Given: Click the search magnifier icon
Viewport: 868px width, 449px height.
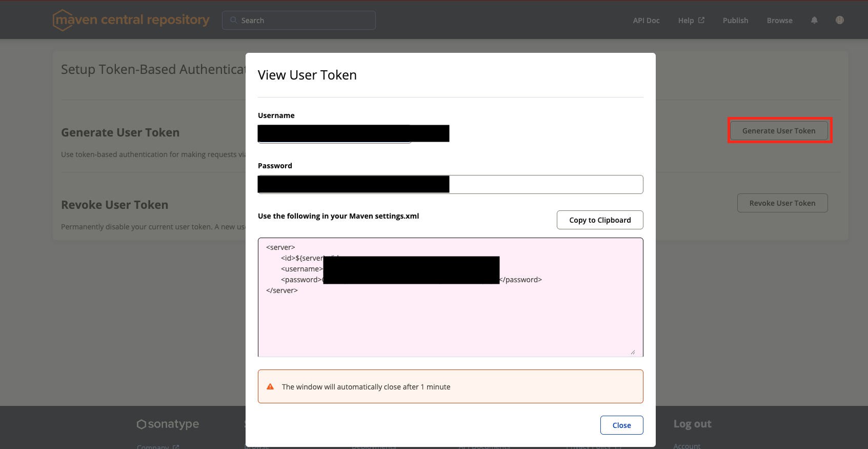Looking at the screenshot, I should [x=234, y=20].
